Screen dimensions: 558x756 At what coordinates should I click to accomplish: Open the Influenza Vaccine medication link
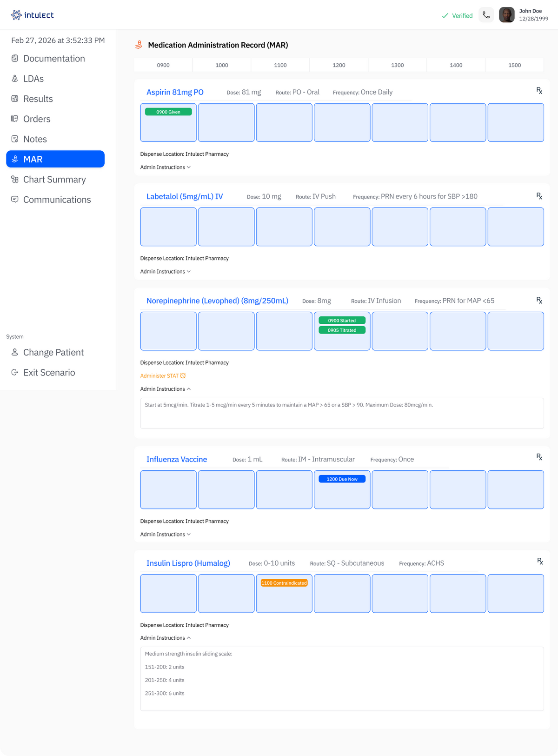pyautogui.click(x=177, y=459)
